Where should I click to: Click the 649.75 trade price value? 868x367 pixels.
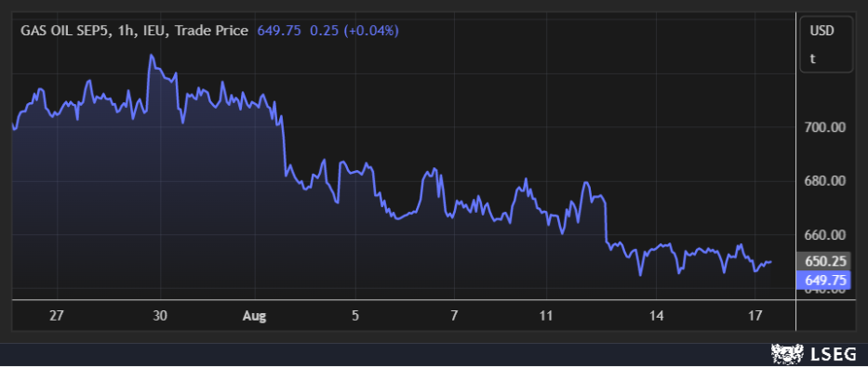[279, 31]
